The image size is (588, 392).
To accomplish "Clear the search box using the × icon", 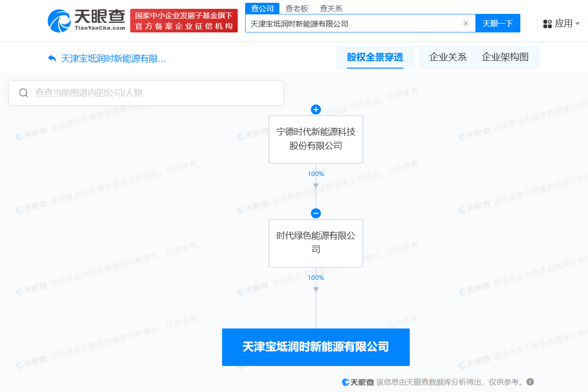I will [x=466, y=24].
